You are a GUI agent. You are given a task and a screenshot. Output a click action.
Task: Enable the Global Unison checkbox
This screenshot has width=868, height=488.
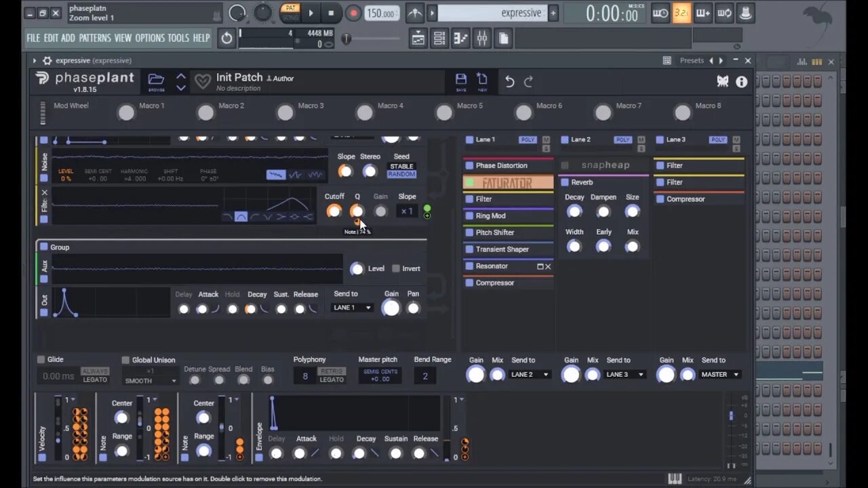[125, 360]
